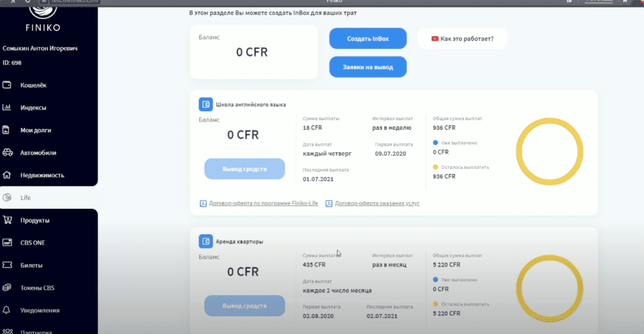
Task: Select the Life menu item
Action: 25,198
